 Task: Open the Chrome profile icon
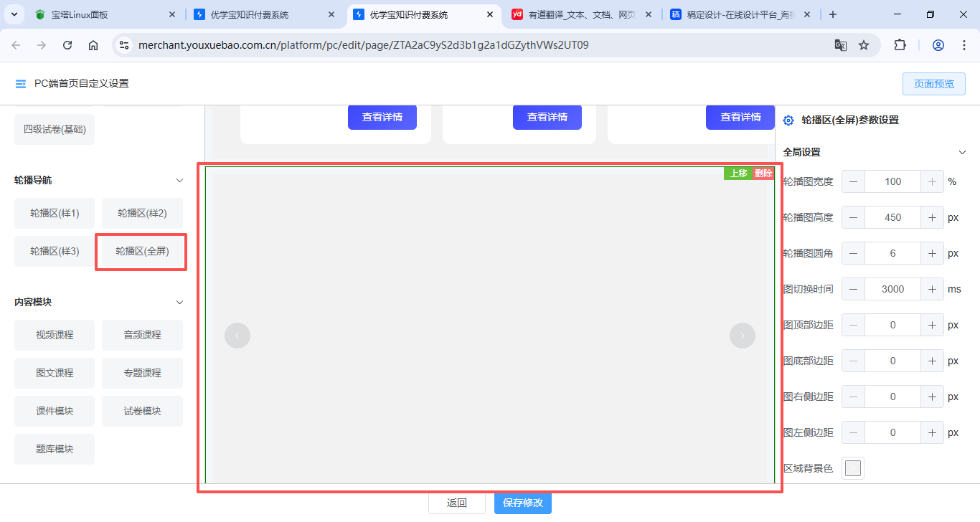coord(938,45)
